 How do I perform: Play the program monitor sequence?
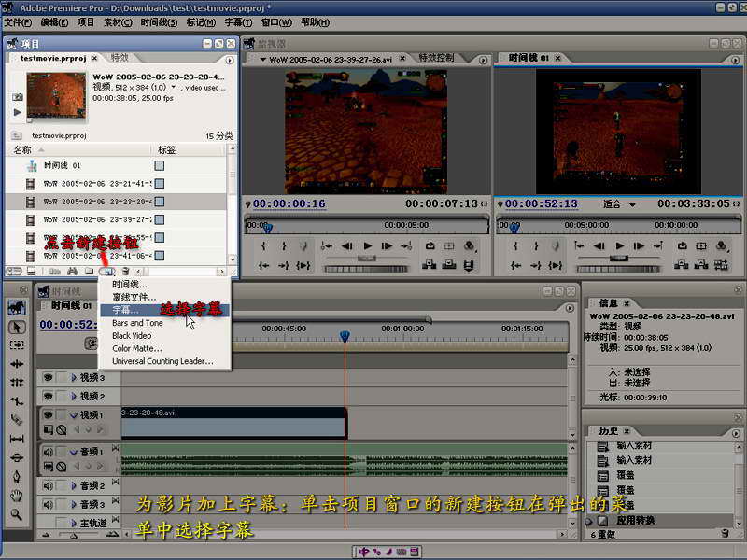click(619, 245)
